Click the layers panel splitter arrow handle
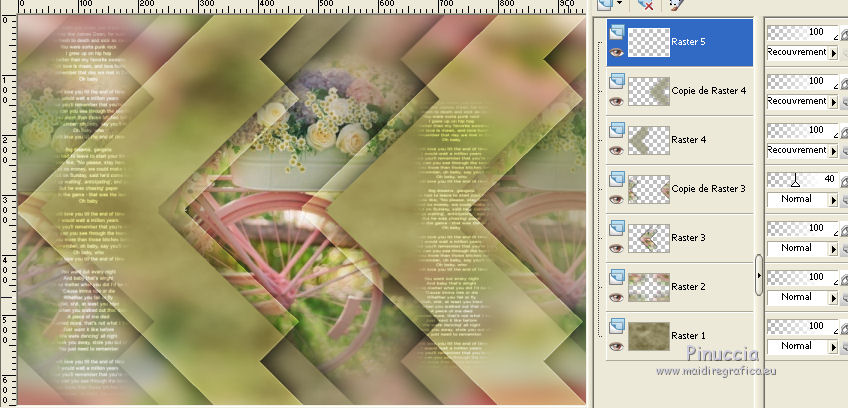848x408 pixels. click(759, 275)
